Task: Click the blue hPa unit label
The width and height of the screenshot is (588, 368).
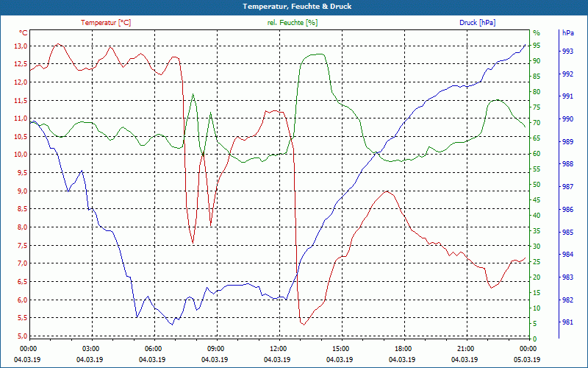Action: tap(567, 33)
